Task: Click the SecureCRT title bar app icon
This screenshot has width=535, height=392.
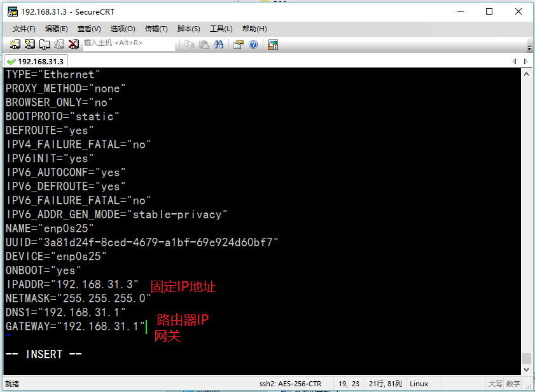Action: pos(13,11)
